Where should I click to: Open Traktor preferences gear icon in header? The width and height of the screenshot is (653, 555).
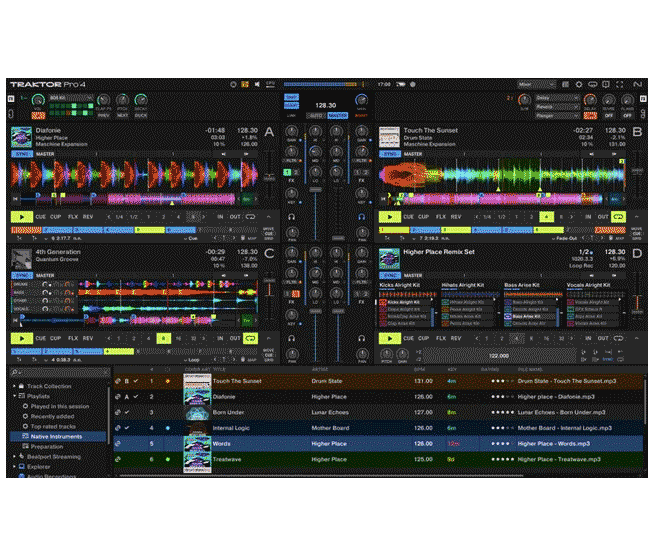[579, 85]
